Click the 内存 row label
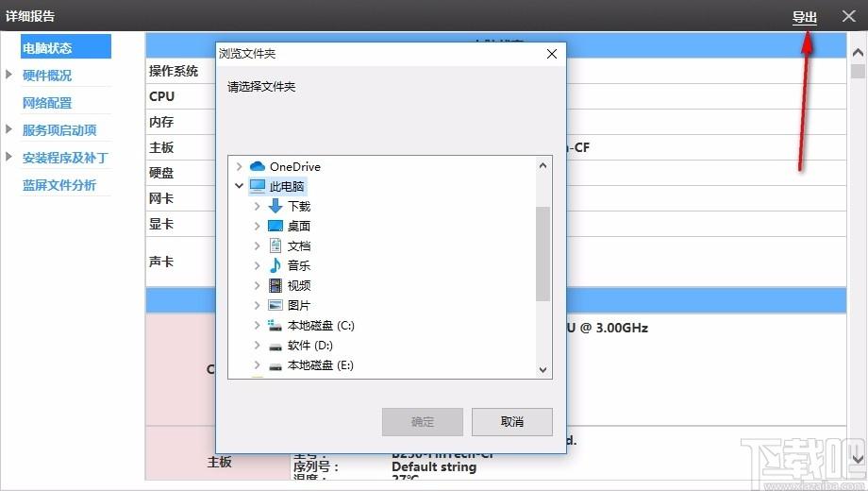 (x=161, y=122)
